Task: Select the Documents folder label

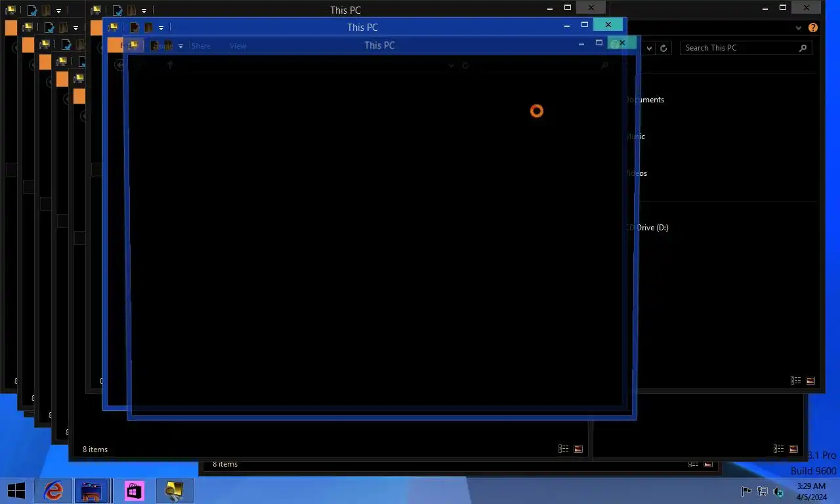Action: [x=645, y=100]
